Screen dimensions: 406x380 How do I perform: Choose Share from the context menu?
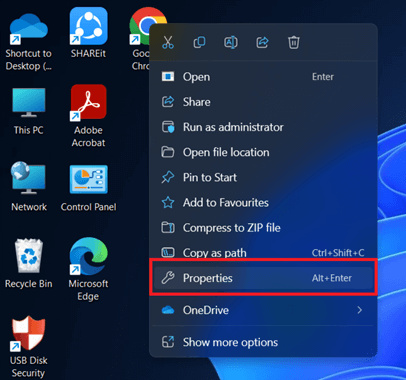coord(263,102)
